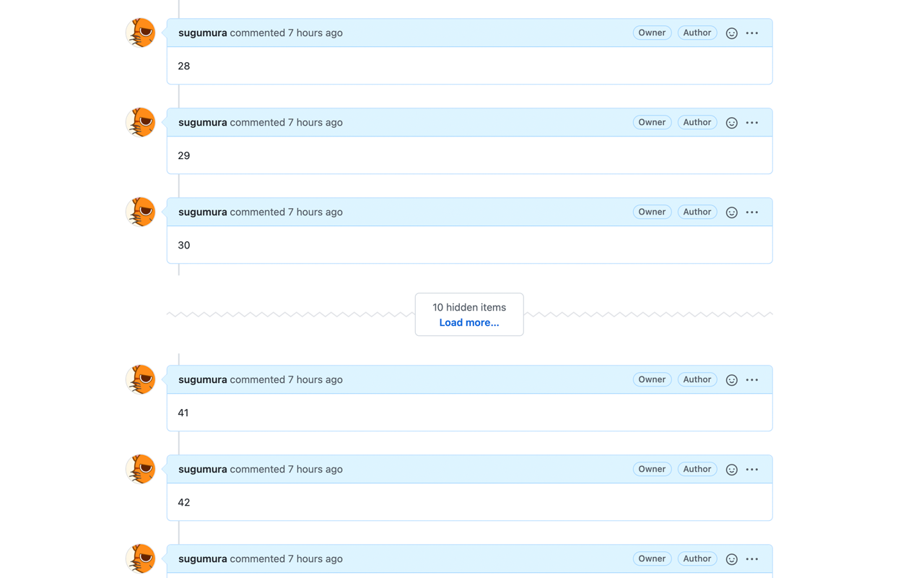Open the kebab menu on comment 28
Image resolution: width=924 pixels, height=578 pixels.
pos(752,33)
